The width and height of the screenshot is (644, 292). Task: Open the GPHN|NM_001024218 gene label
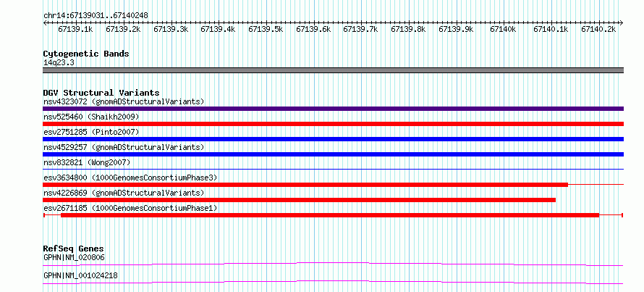[x=80, y=275]
